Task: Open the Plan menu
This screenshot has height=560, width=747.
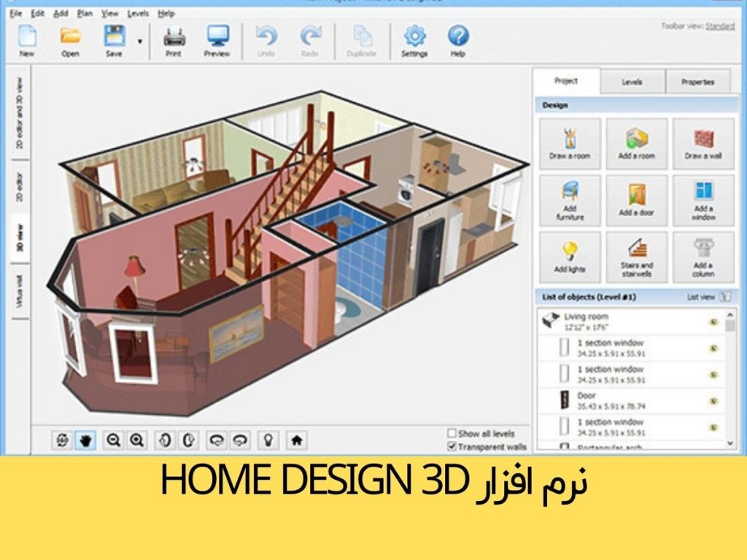Action: click(x=85, y=13)
